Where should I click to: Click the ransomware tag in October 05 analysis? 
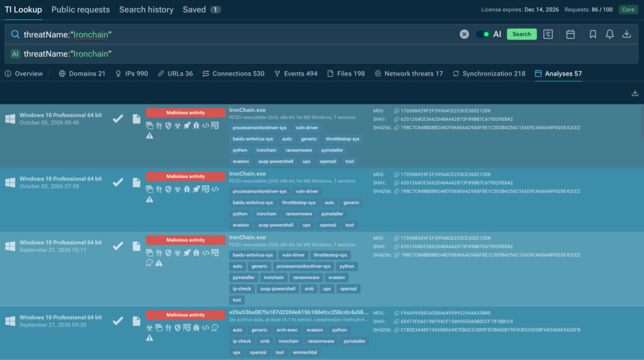(299, 150)
